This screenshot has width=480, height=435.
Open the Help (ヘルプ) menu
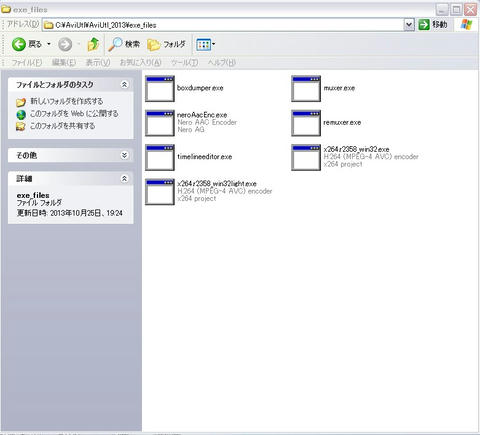click(x=222, y=62)
